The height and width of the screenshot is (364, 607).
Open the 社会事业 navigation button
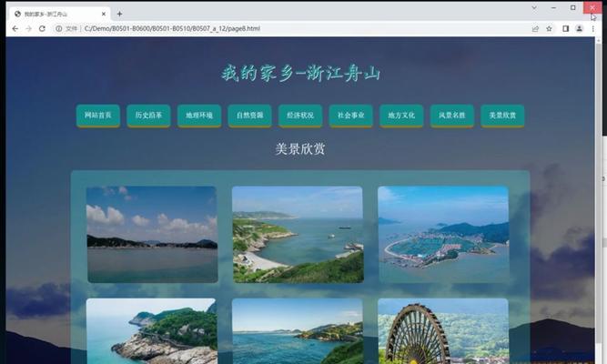tap(350, 116)
